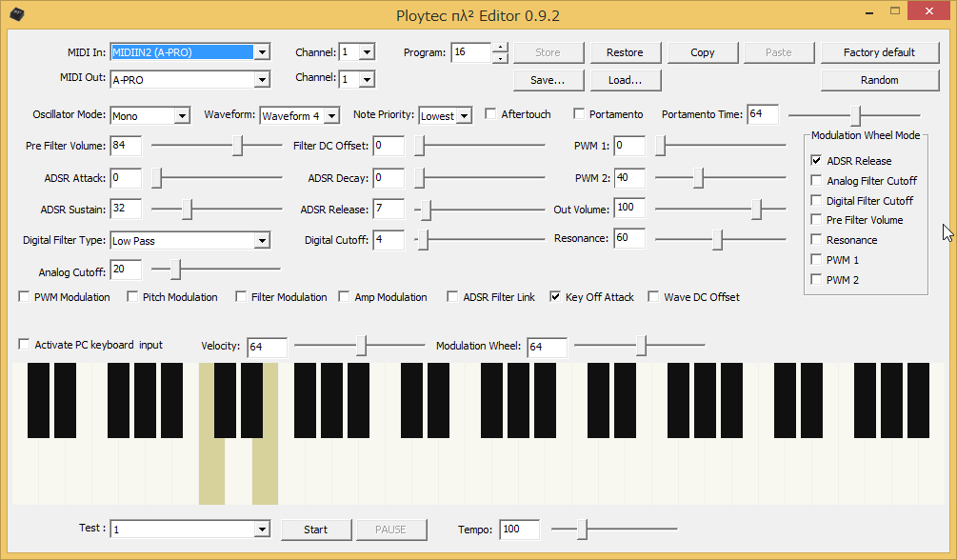Click the Factory default button
957x560 pixels.
coord(880,52)
